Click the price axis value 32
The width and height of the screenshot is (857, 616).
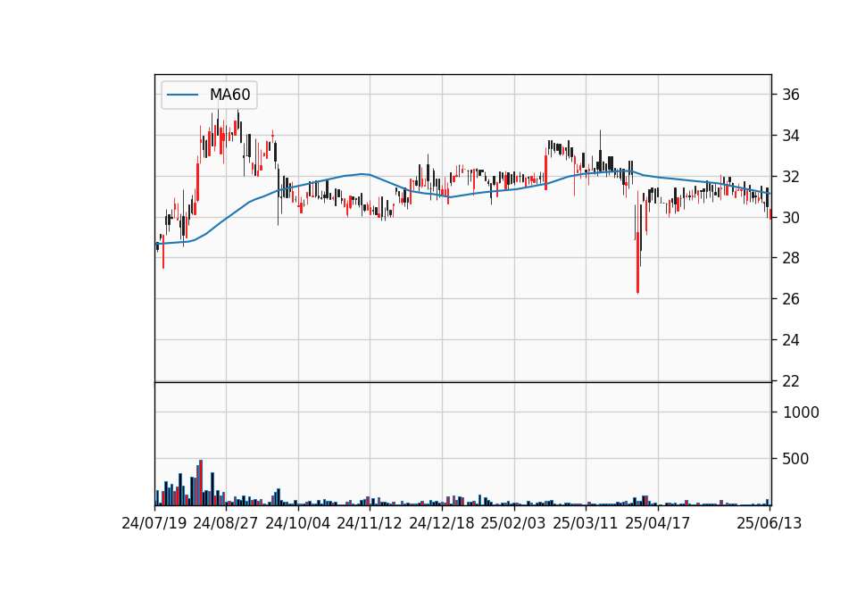[x=791, y=177]
